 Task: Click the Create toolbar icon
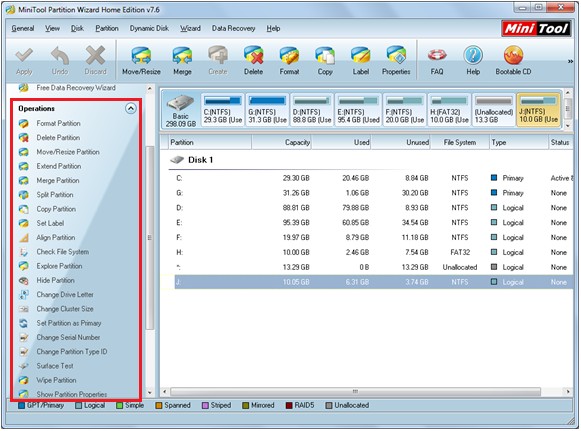[x=218, y=56]
